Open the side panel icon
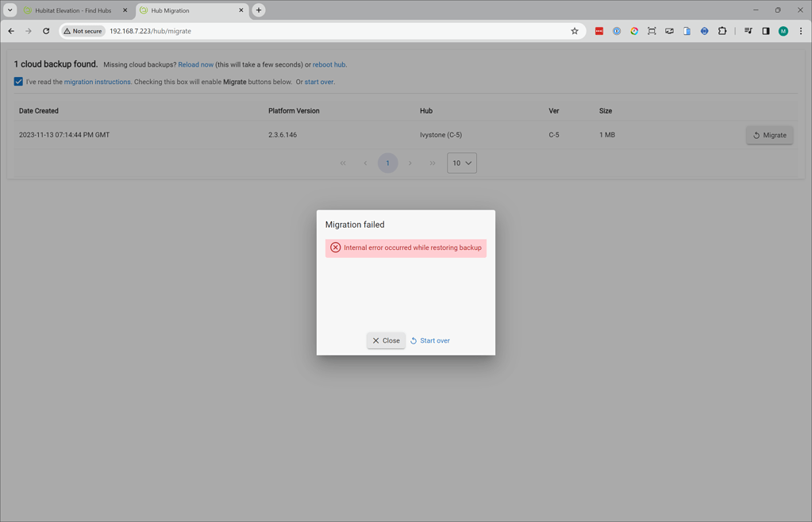The height and width of the screenshot is (522, 812). [765, 31]
